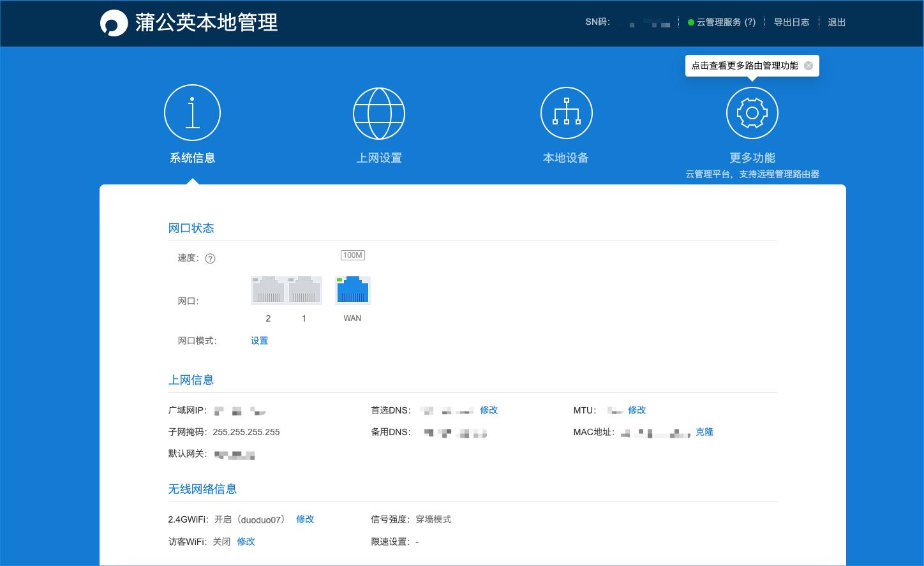Click 退出 to log out
This screenshot has width=924, height=566.
point(837,22)
